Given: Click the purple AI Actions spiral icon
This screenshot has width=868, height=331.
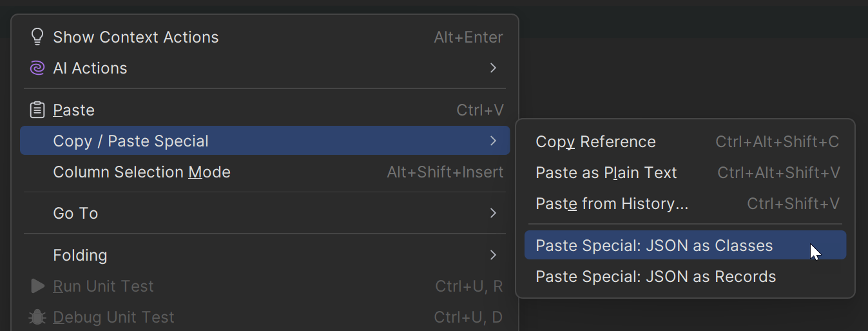Looking at the screenshot, I should click(37, 68).
